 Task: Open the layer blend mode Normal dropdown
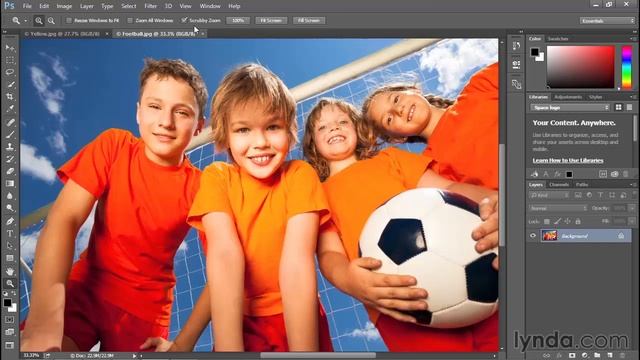(x=558, y=208)
